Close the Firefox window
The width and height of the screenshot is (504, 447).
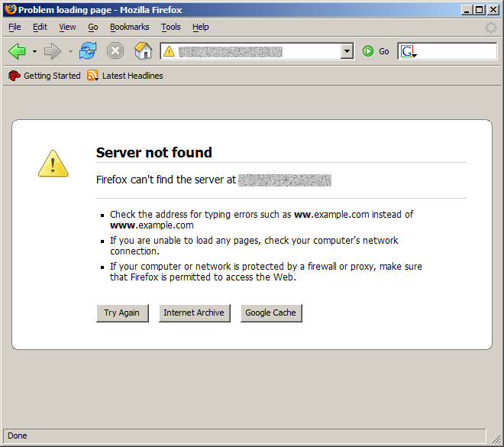tap(493, 10)
